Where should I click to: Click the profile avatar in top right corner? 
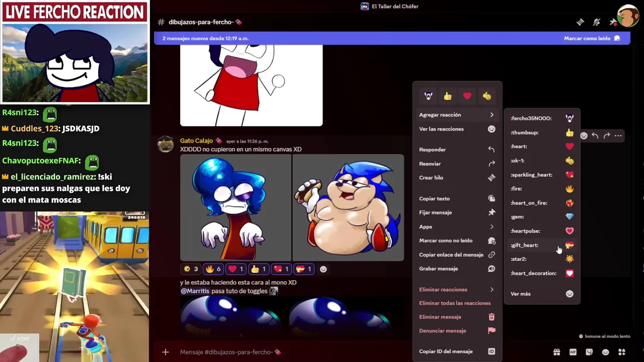coord(628,16)
